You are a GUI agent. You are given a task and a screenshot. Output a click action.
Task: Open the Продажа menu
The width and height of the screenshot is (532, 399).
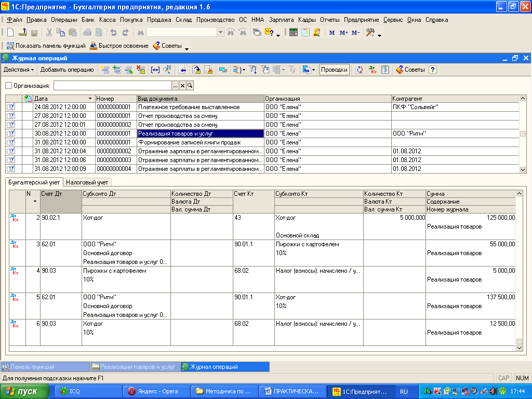click(x=159, y=20)
